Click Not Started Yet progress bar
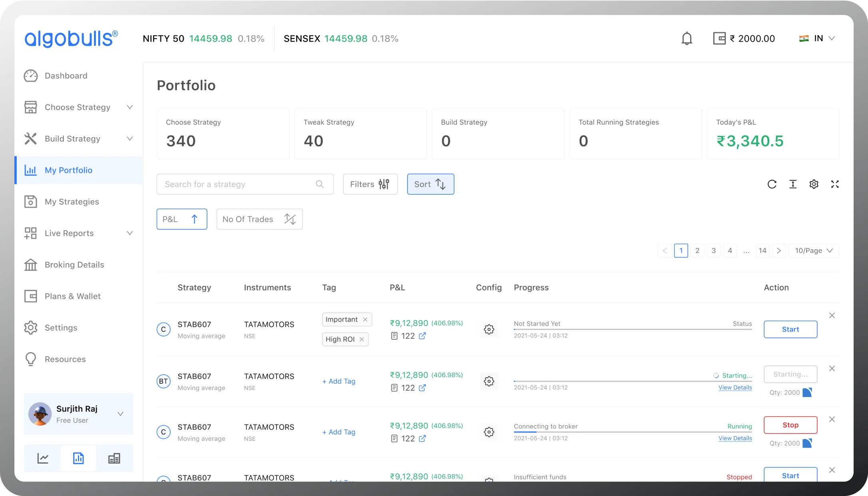The height and width of the screenshot is (496, 868). [633, 329]
